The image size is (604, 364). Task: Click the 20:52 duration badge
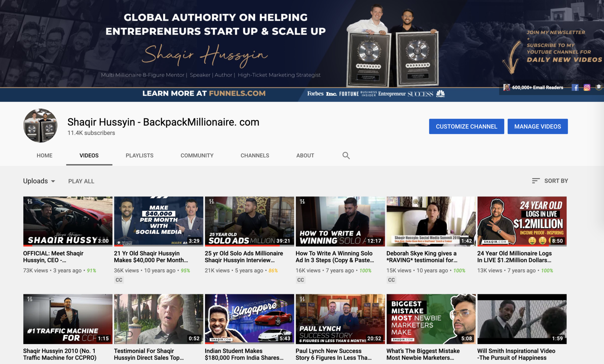[374, 338]
